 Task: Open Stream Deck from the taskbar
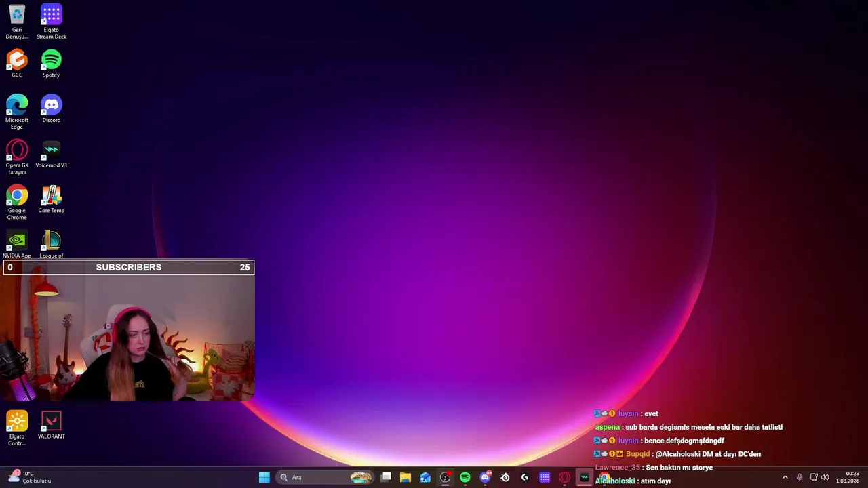point(545,477)
